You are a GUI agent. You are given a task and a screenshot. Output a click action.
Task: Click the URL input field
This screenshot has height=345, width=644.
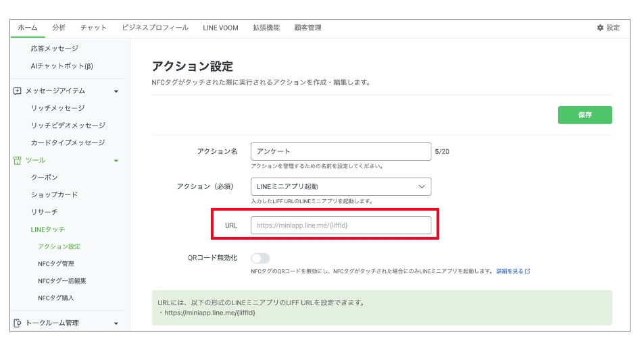(x=341, y=225)
